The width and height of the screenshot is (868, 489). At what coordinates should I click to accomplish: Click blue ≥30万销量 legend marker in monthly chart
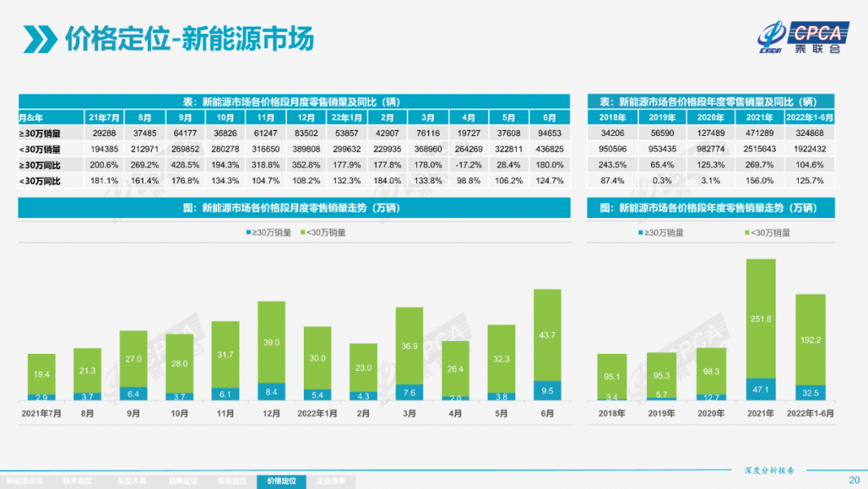pos(249,233)
